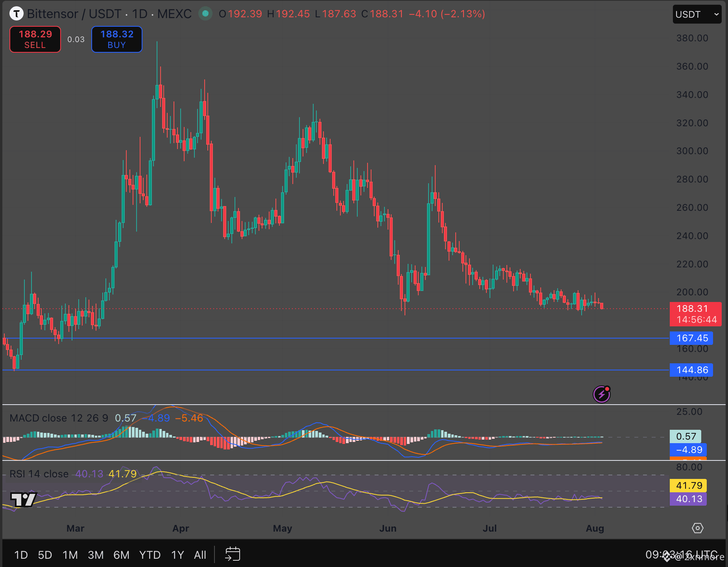The height and width of the screenshot is (567, 728).
Task: Click the C 188.31 close value
Action: tap(382, 14)
